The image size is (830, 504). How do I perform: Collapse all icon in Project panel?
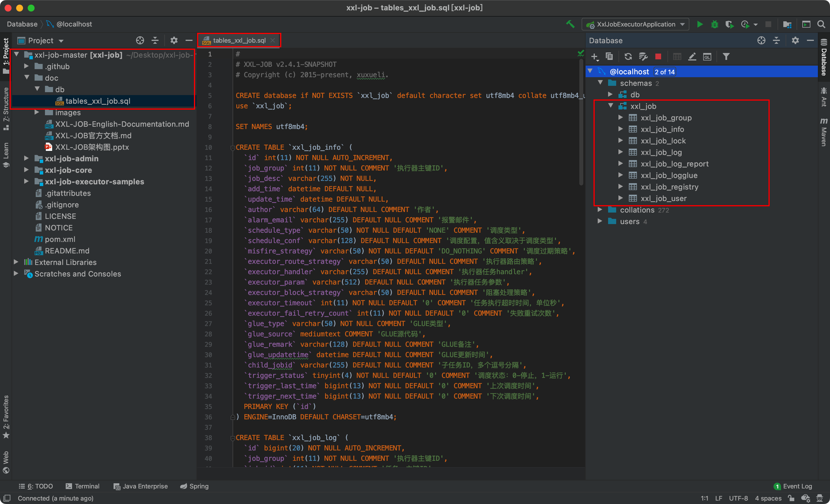tap(155, 40)
